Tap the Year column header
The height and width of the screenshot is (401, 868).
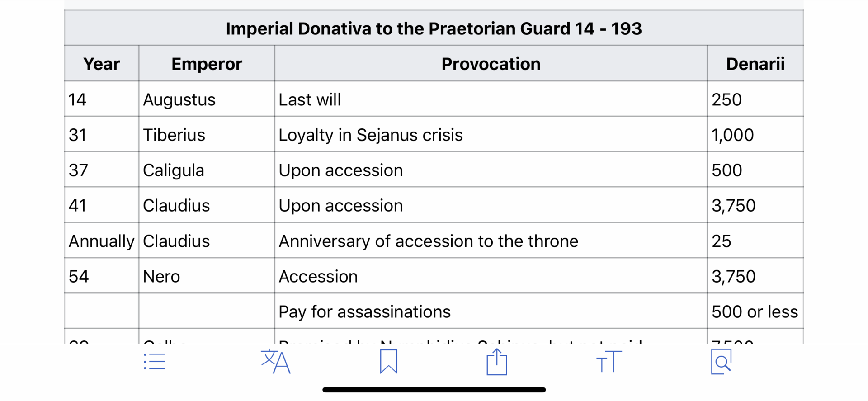pyautogui.click(x=102, y=64)
